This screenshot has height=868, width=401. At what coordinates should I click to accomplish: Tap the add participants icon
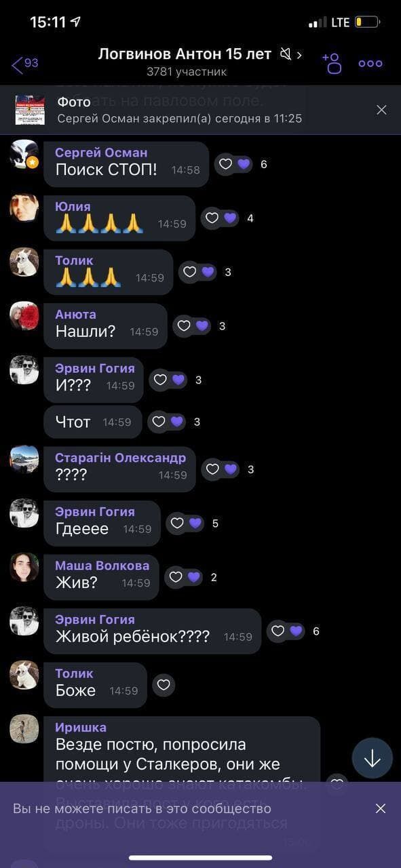coord(331,63)
